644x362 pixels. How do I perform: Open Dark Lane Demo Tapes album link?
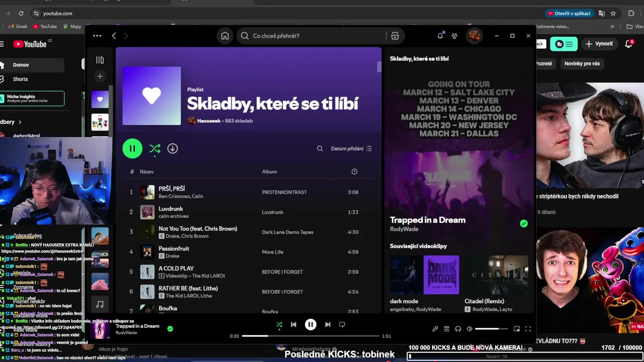(287, 232)
